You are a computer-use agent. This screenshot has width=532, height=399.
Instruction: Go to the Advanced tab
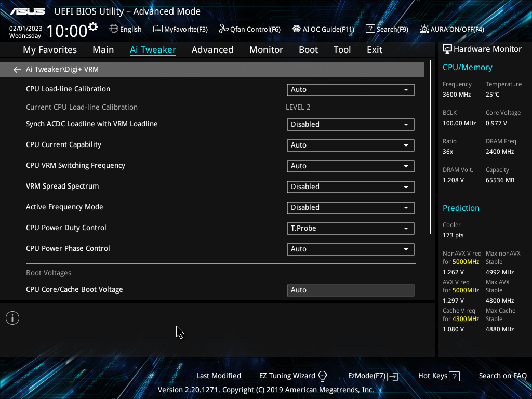point(212,50)
